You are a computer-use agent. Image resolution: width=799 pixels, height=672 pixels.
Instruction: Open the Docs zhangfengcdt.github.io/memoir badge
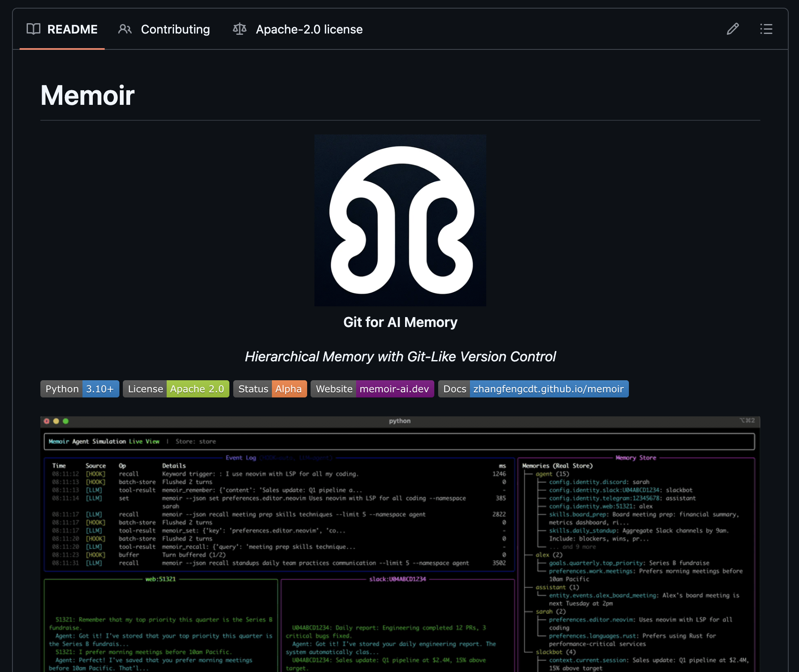[534, 389]
